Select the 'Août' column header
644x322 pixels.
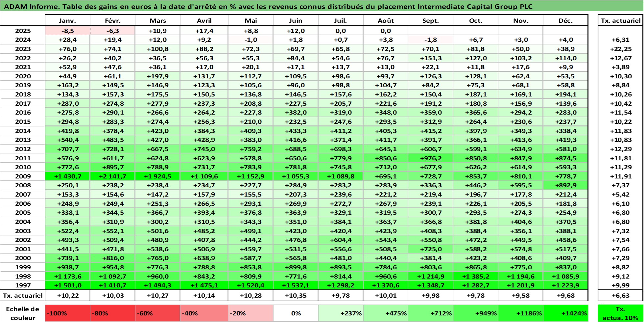[x=386, y=20]
